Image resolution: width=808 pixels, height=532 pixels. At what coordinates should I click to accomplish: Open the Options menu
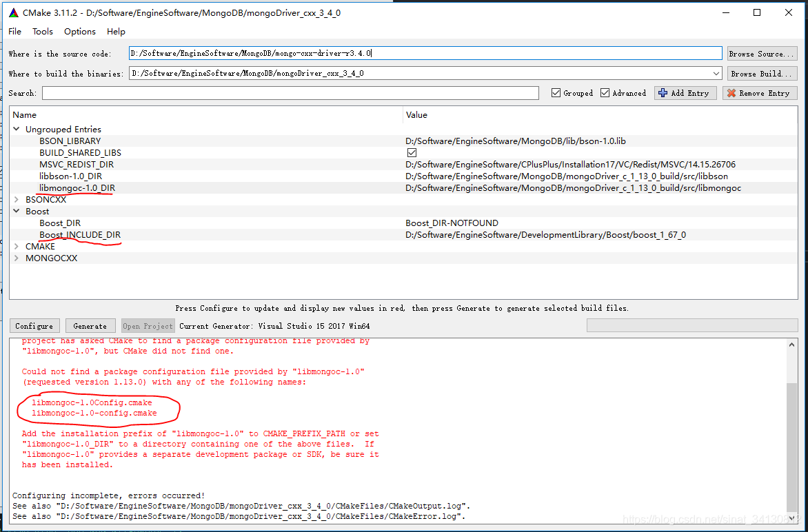(x=80, y=32)
